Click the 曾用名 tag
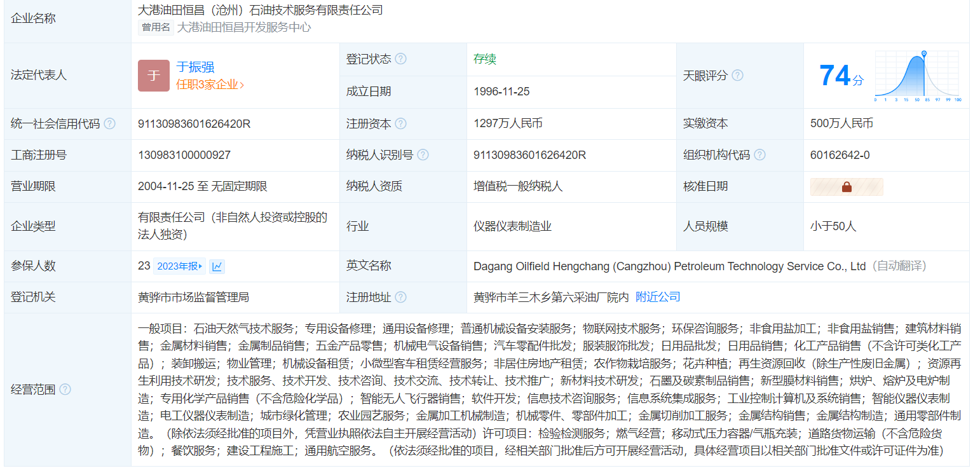 (x=156, y=27)
